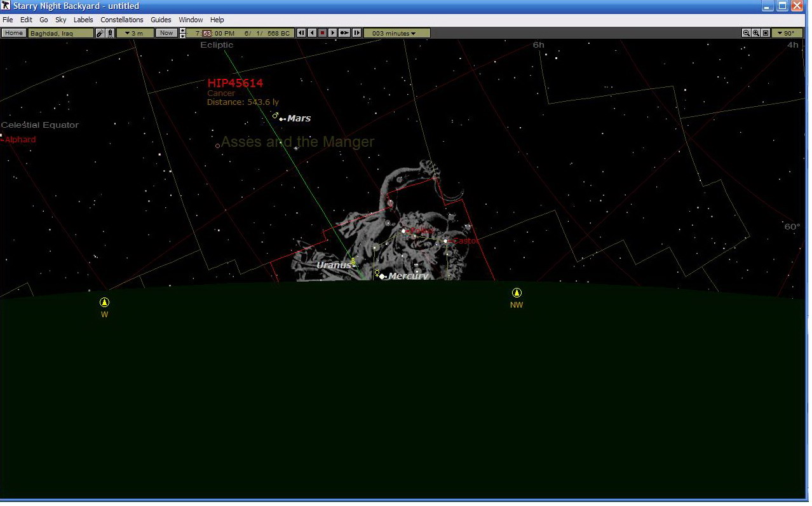Select the highlighted minutes field 53

tap(206, 33)
